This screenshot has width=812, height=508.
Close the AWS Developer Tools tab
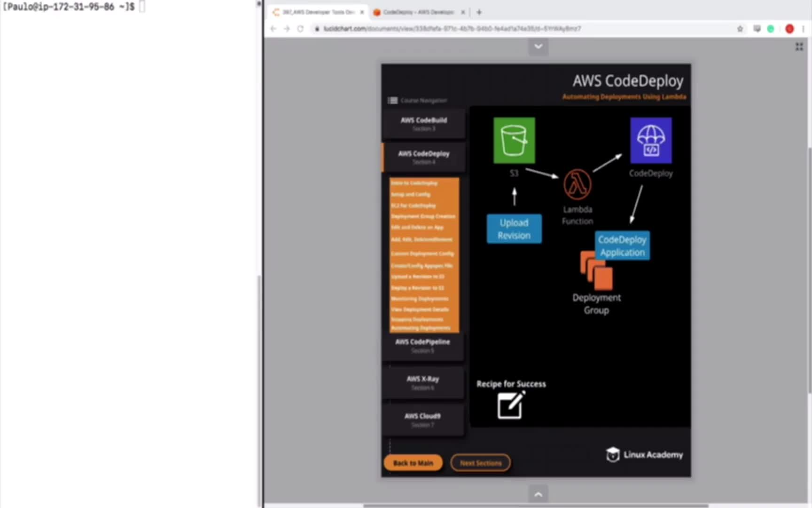[x=362, y=12]
